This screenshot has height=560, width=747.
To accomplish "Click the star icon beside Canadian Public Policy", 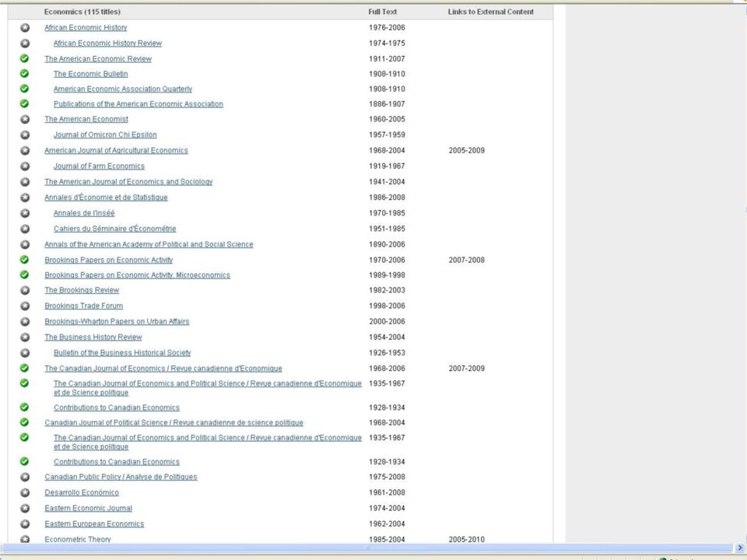I will [x=25, y=477].
